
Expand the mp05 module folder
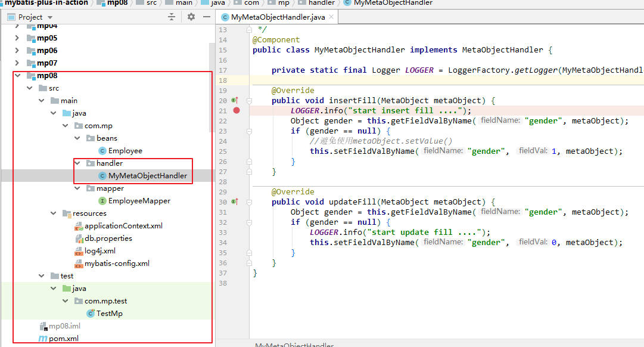[17, 38]
